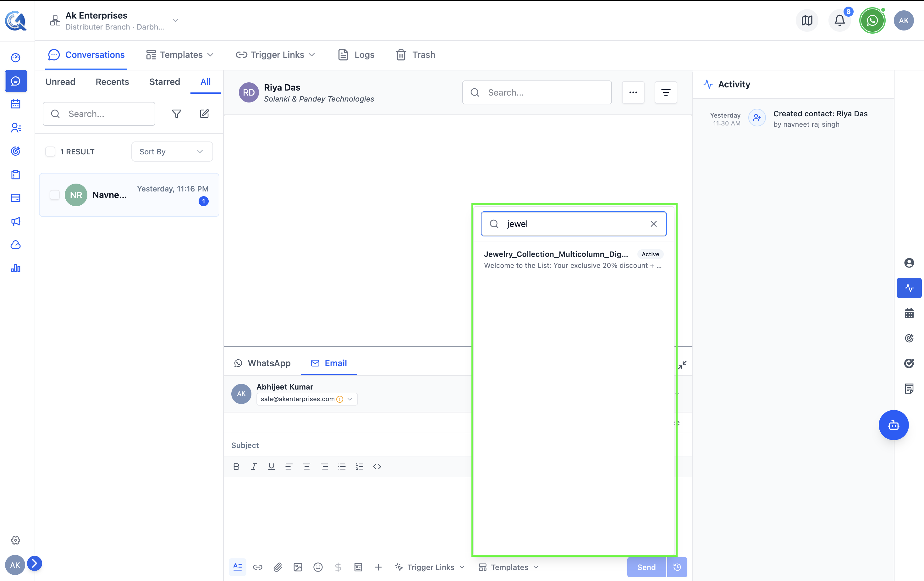Open the notes icon in right rail
Screen dimensions: 924x581
909,388
